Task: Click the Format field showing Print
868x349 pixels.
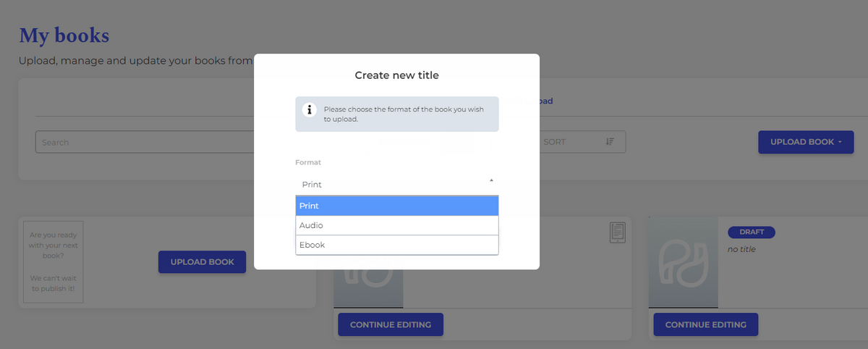Action: tap(391, 185)
